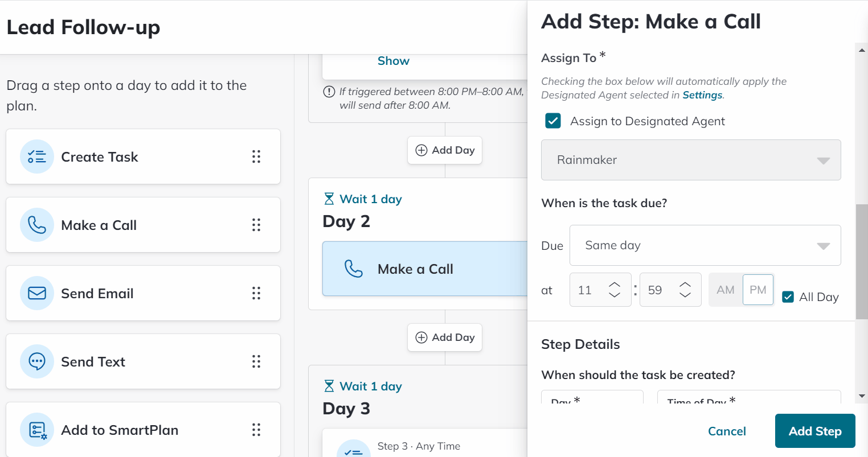Click the Step Details heading
The height and width of the screenshot is (457, 868).
coord(580,344)
